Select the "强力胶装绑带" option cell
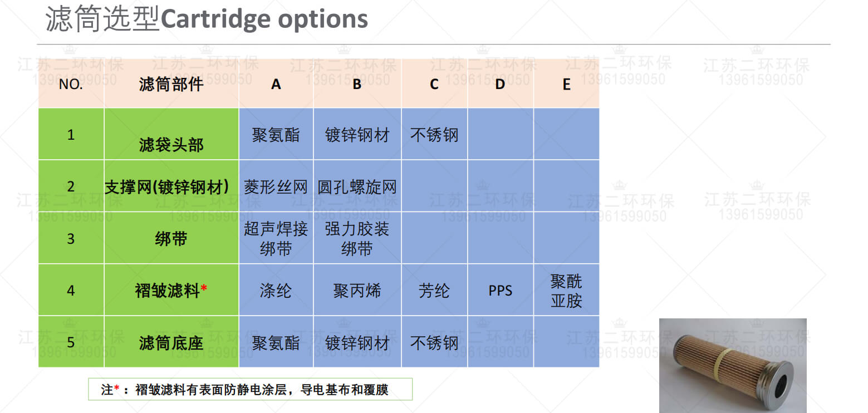868x413 pixels. tap(357, 238)
